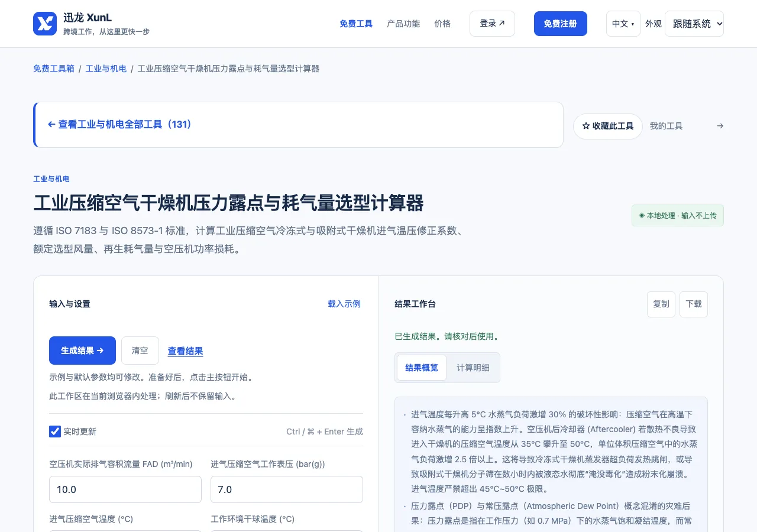757x532 pixels.
Task: Open 我的工具 link
Action: 666,126
